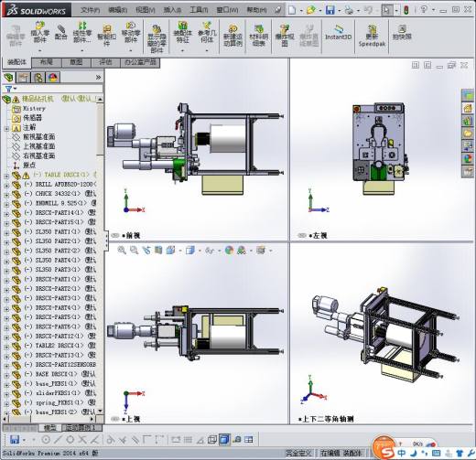This screenshot has height=460, width=476.
Task: Expand the TABLE DRSCX<1> tree node
Action: point(6,176)
